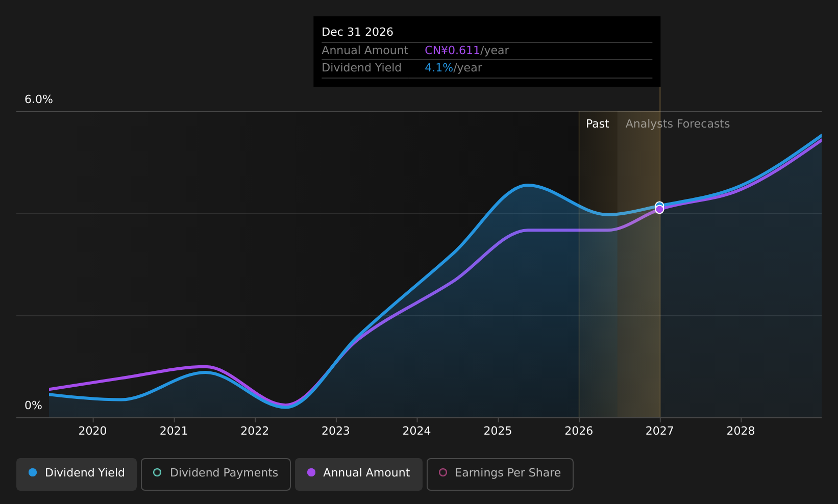Click the Dec 31 2026 tooltip date
The image size is (838, 504).
(x=357, y=32)
